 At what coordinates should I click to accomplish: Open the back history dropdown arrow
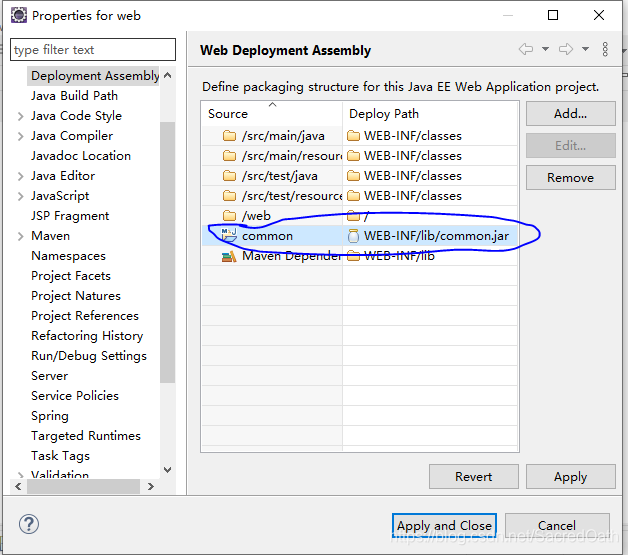[545, 49]
